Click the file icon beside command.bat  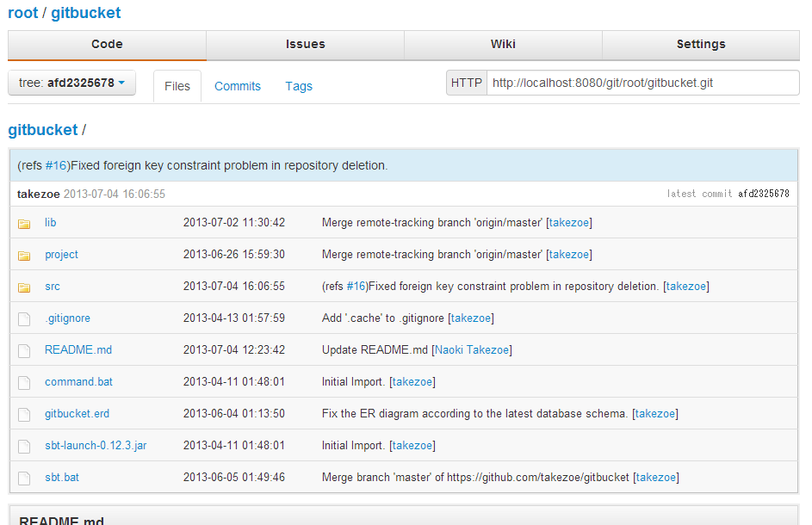[24, 381]
